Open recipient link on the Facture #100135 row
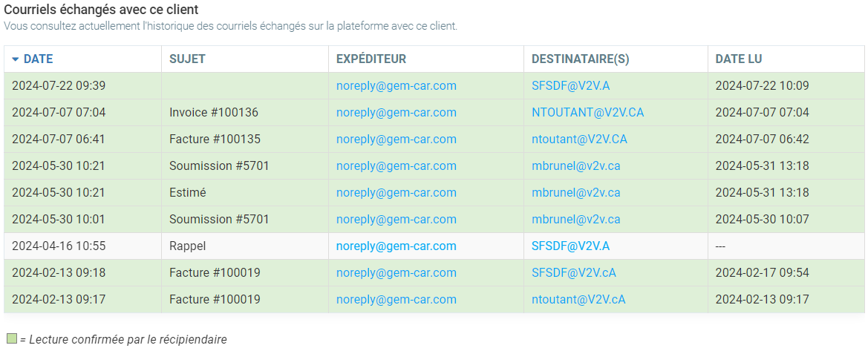 (579, 140)
